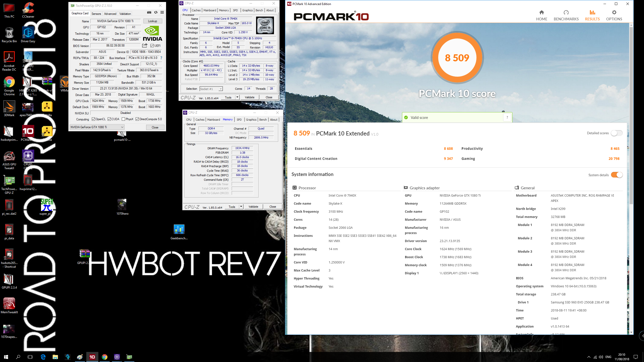This screenshot has width=644, height=362.
Task: Open SPD tab in lower CPU-Z
Action: click(239, 120)
